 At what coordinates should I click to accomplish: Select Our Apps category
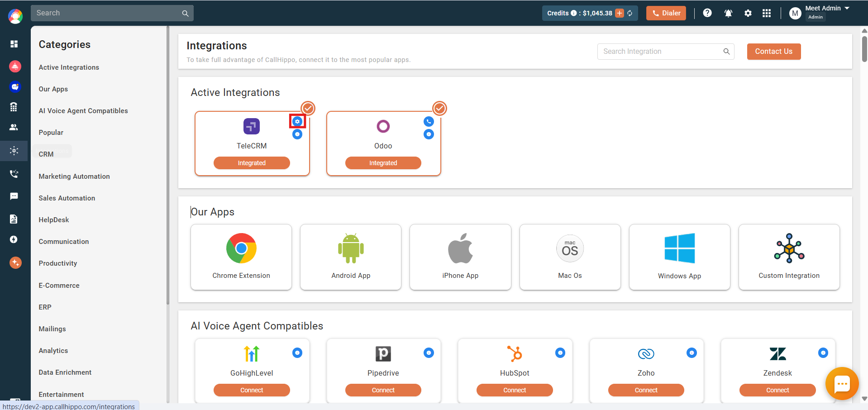point(53,89)
